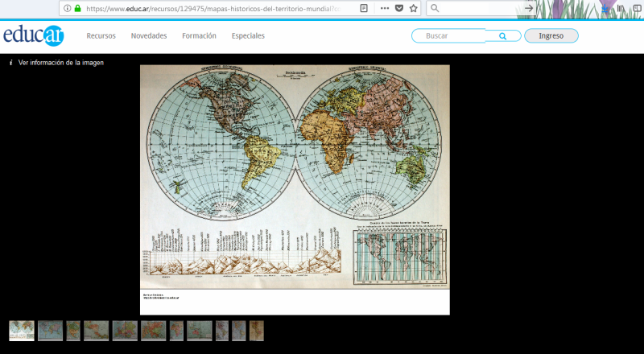Select the last, yellowish map thumbnail
Viewport: 644px width, 354px height.
tap(257, 331)
